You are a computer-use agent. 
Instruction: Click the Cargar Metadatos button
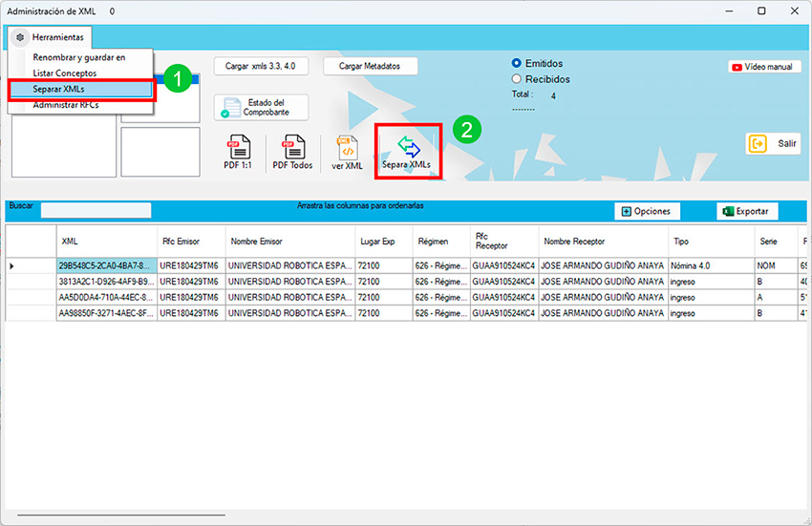pyautogui.click(x=371, y=66)
